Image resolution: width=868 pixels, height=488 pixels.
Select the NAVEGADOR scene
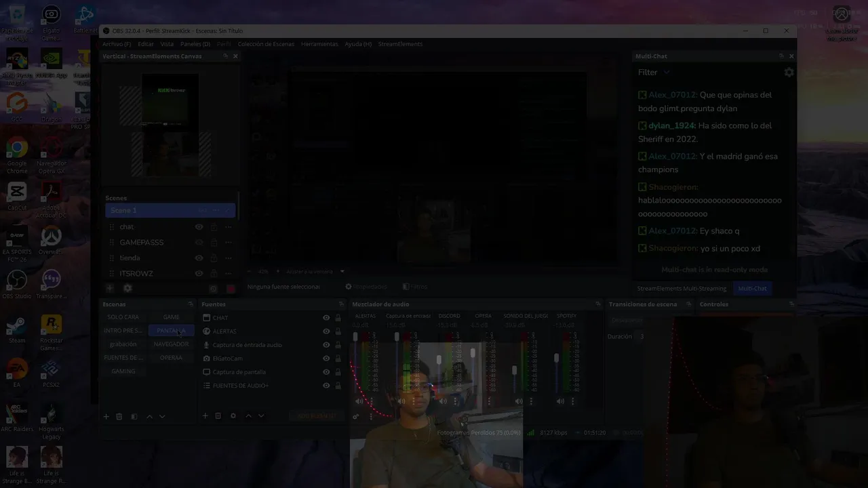pos(171,344)
